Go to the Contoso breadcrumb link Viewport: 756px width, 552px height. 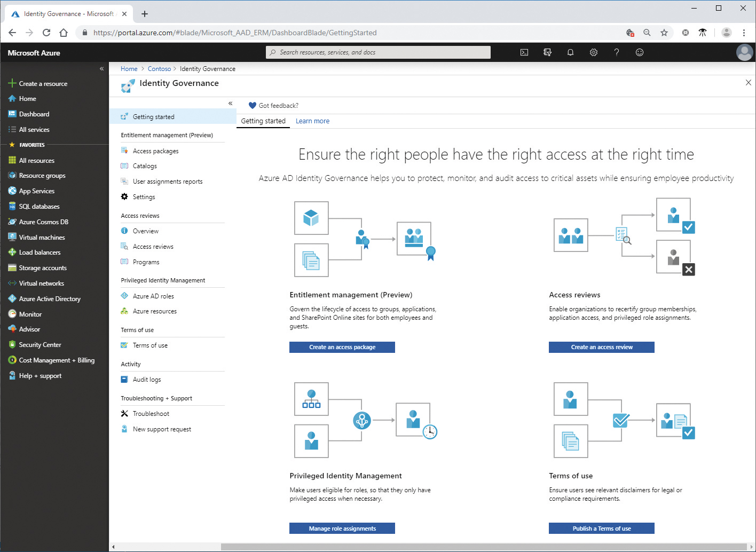[x=159, y=69]
